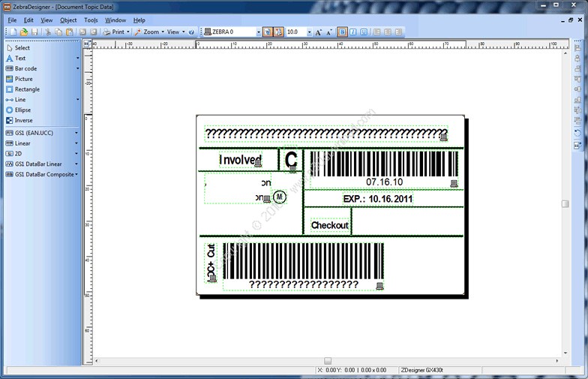This screenshot has width=588, height=379.
Task: Click the align center text icon
Action: tap(388, 32)
